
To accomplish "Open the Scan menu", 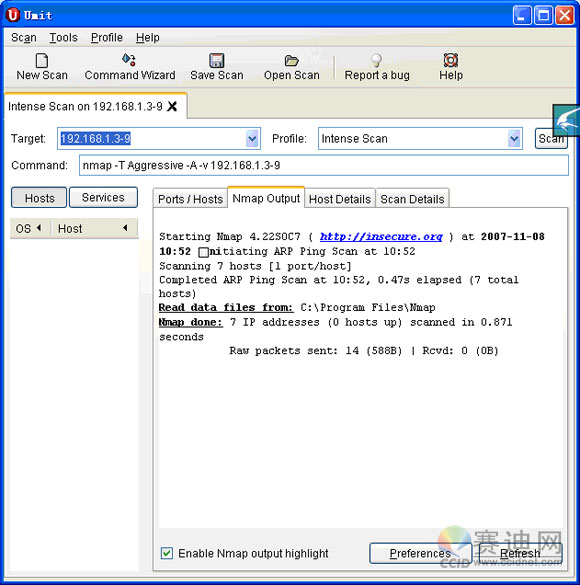I will point(23,37).
